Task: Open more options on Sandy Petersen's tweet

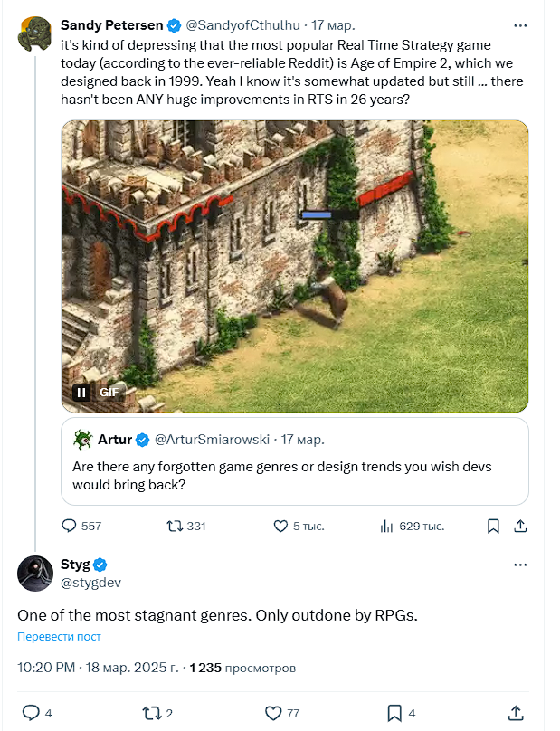Action: (520, 25)
